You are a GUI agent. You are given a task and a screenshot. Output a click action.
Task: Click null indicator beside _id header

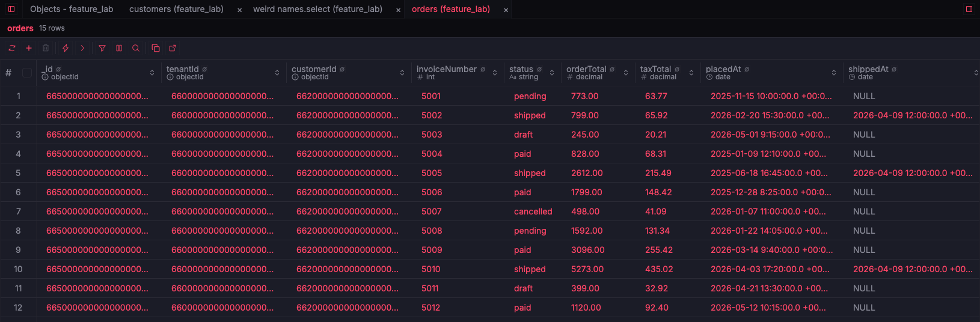(x=58, y=70)
